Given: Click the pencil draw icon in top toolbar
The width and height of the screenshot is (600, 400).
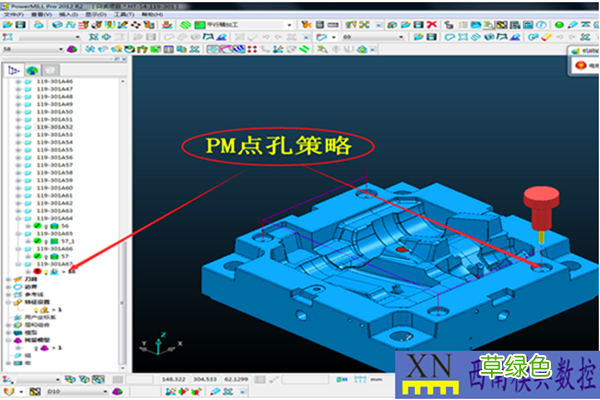Looking at the screenshot, I should [572, 25].
